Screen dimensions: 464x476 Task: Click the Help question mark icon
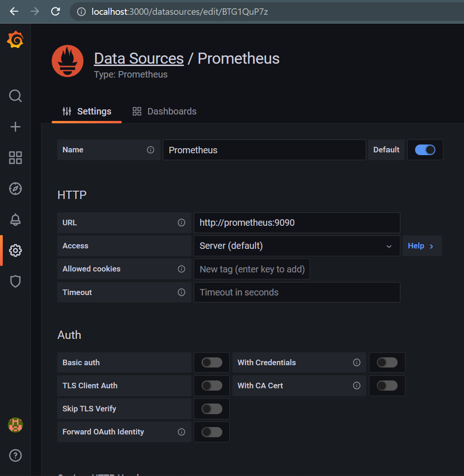click(x=15, y=456)
